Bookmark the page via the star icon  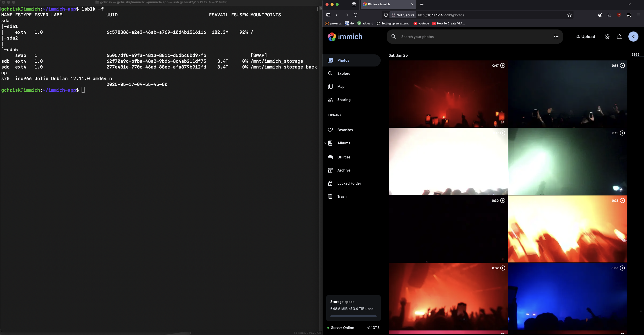(x=569, y=15)
